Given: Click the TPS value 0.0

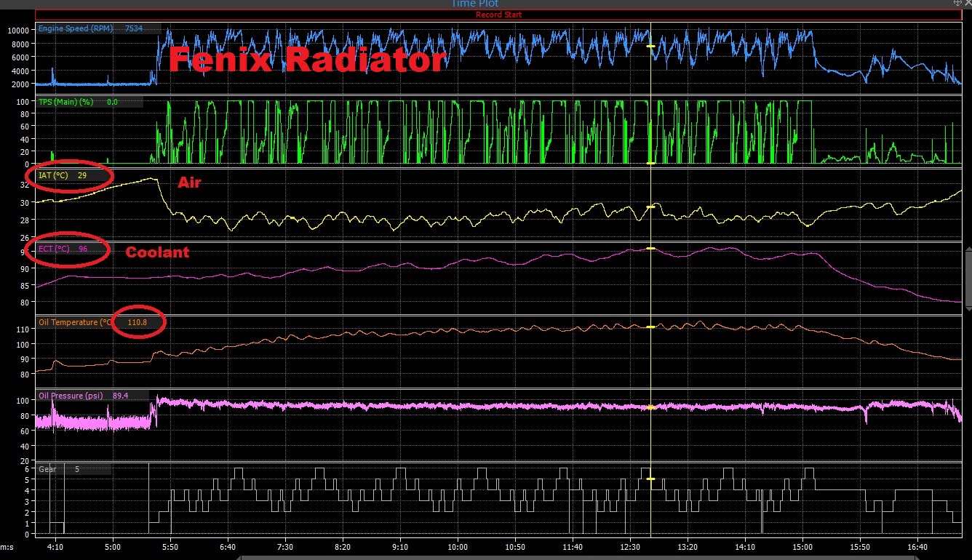Looking at the screenshot, I should pyautogui.click(x=112, y=103).
